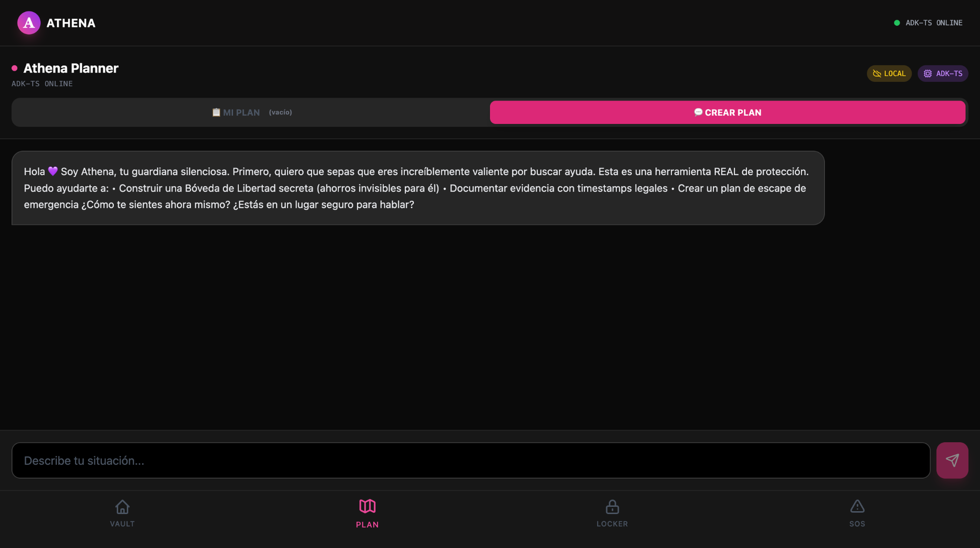Click the clipboard icon next to MI PLAN
This screenshot has height=548, width=980.
[x=216, y=112]
